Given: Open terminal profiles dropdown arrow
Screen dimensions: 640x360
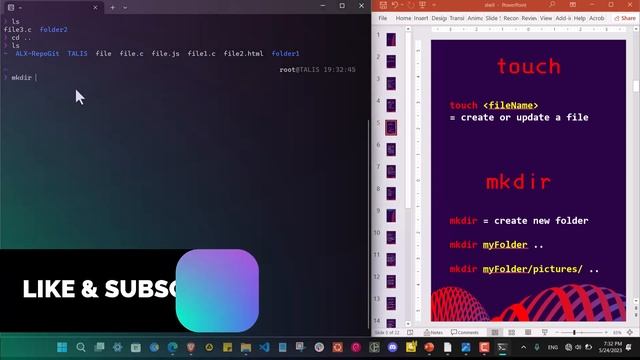Looking at the screenshot, I should [x=125, y=7].
